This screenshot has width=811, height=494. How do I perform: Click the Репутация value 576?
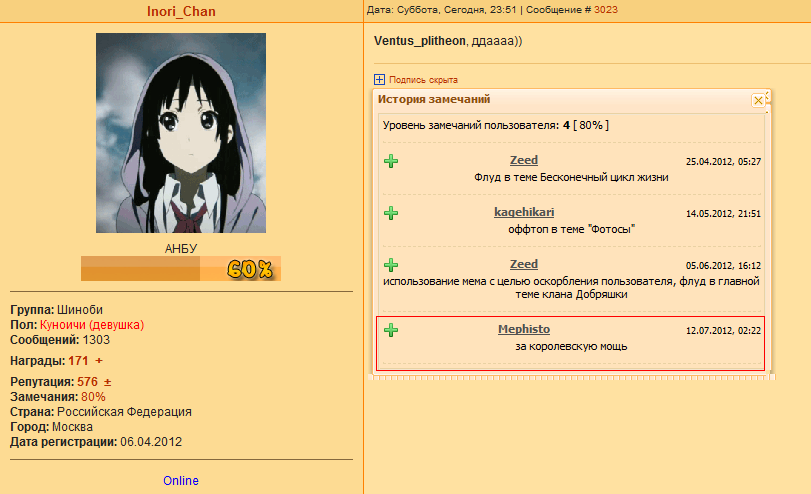point(87,382)
